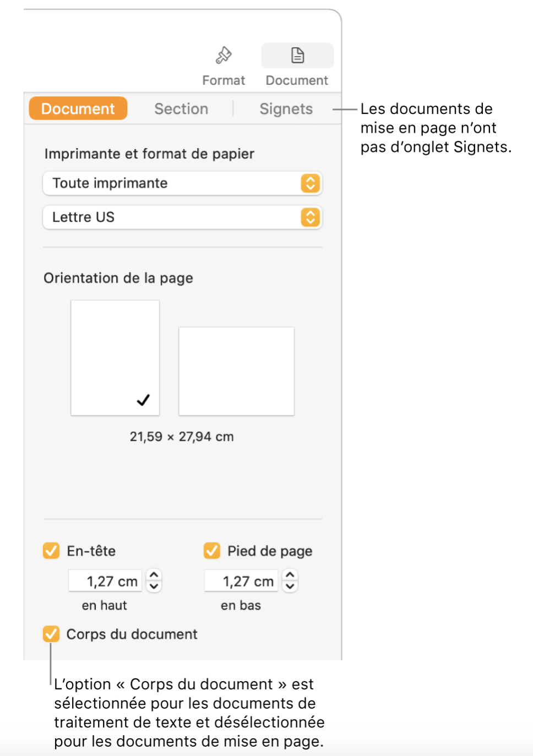Increase Pied de page margin value

pyautogui.click(x=290, y=575)
